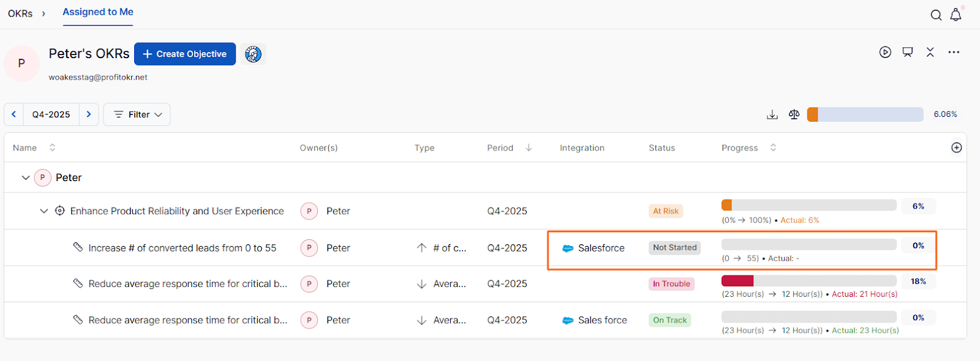Click the Not Started status badge
Screen dimensions: 980x361
click(x=675, y=248)
